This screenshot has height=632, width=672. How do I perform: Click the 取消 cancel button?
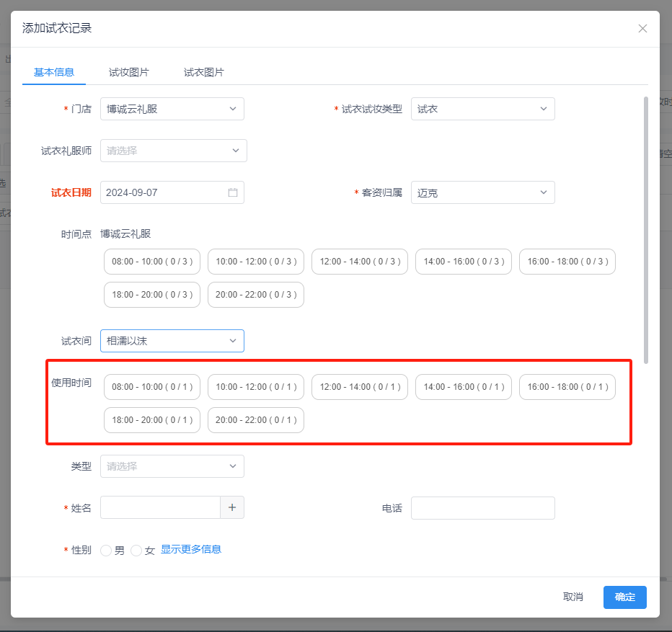coord(572,597)
